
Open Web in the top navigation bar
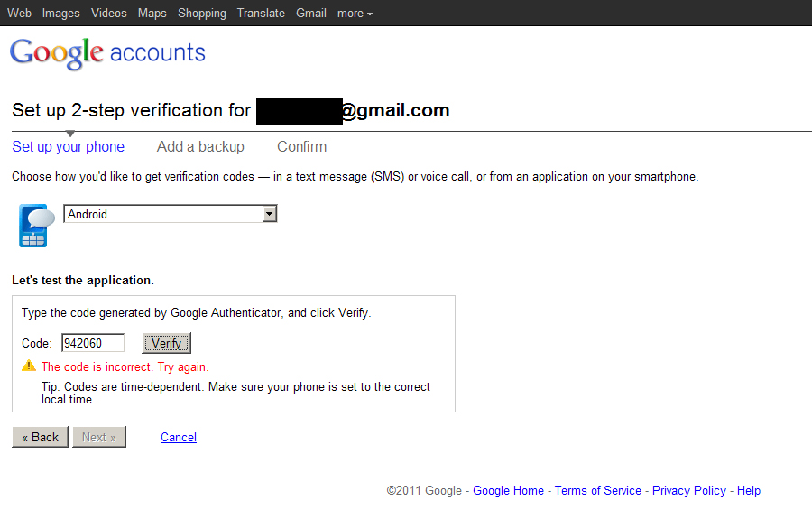19,13
